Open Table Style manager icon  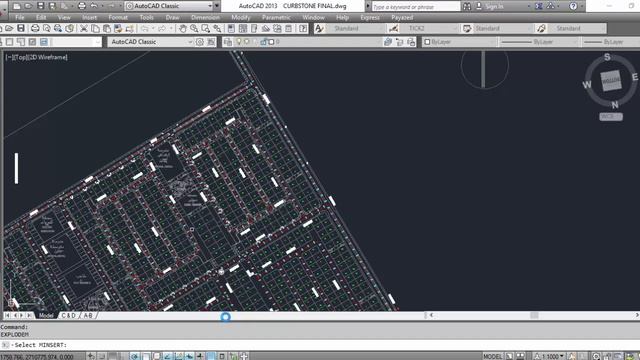[467, 28]
